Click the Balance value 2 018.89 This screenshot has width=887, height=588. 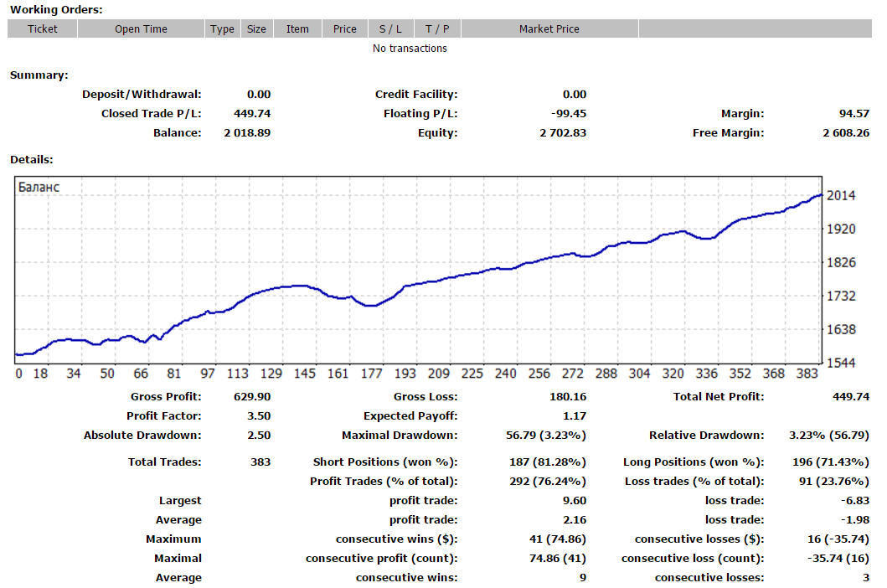click(x=247, y=133)
